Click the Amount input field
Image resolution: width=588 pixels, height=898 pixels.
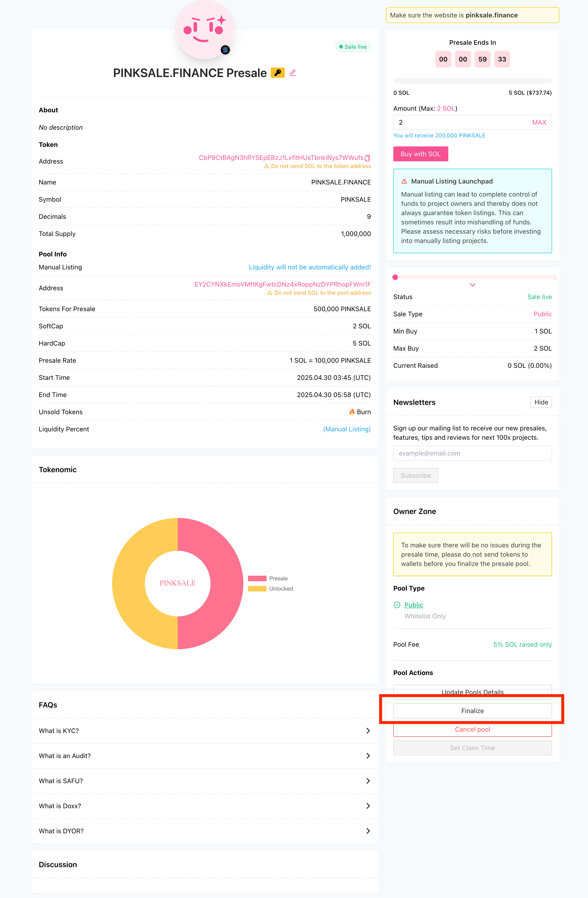point(472,122)
